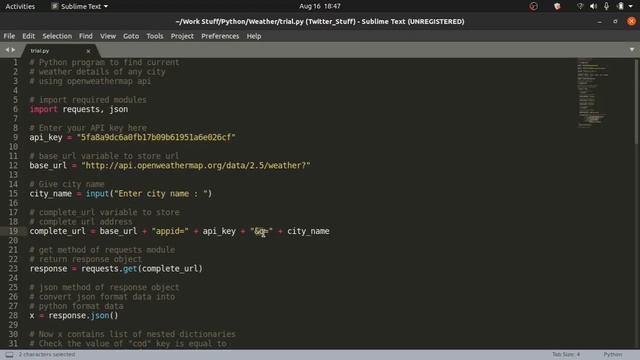Click line number 9 in gutter
The image size is (640, 360).
(x=16, y=137)
